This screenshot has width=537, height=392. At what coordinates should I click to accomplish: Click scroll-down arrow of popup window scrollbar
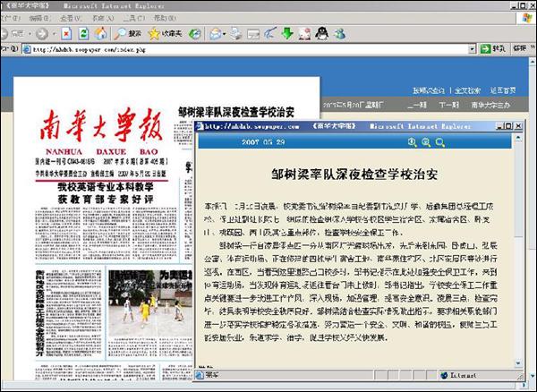click(x=518, y=362)
